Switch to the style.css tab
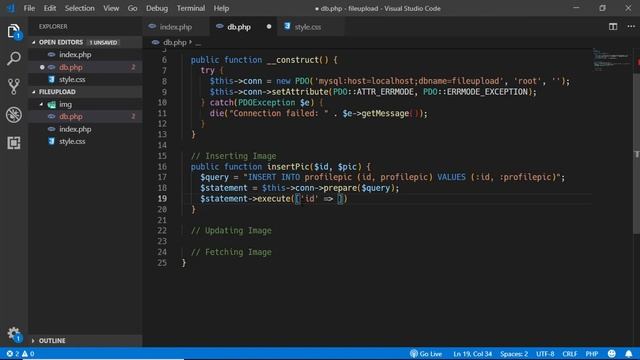Screen dimensions: 640x360 coord(310,27)
